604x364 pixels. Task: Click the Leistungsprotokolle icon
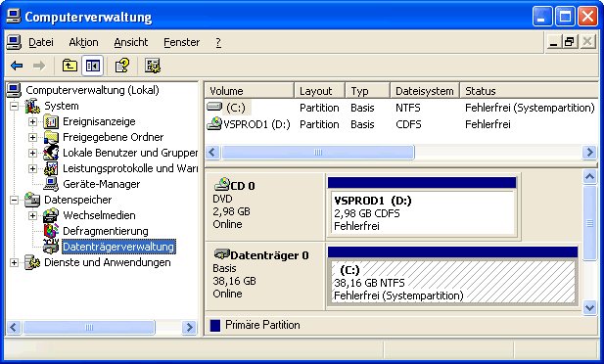click(x=51, y=168)
